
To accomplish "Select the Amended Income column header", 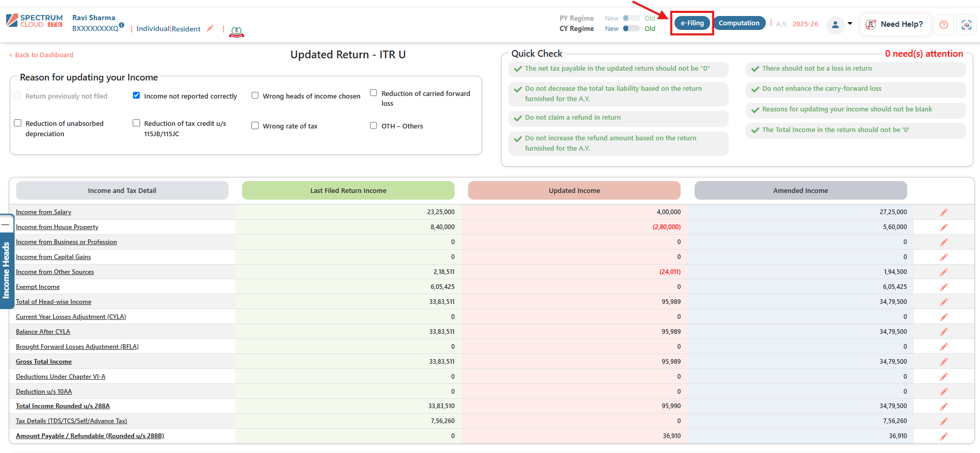I will [x=800, y=190].
